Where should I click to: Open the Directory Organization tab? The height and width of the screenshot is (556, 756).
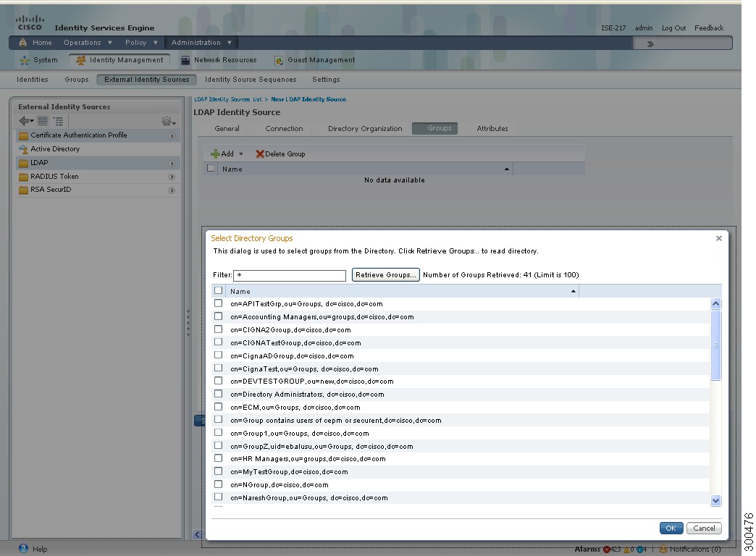click(365, 129)
